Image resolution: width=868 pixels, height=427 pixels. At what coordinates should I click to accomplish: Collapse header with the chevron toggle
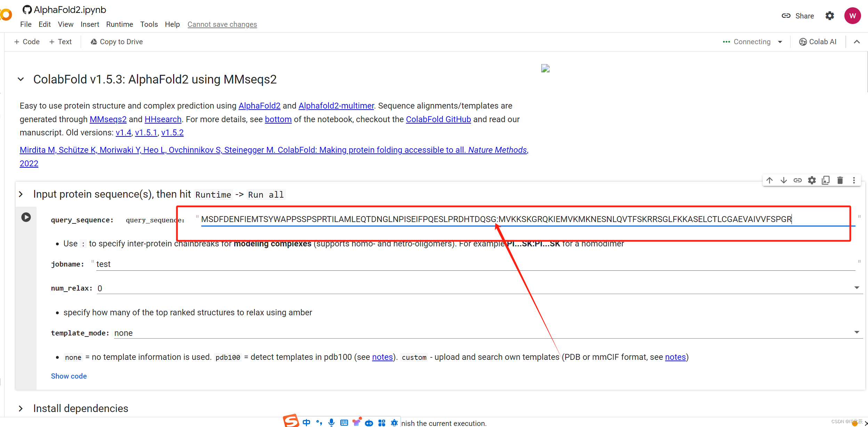click(x=857, y=42)
